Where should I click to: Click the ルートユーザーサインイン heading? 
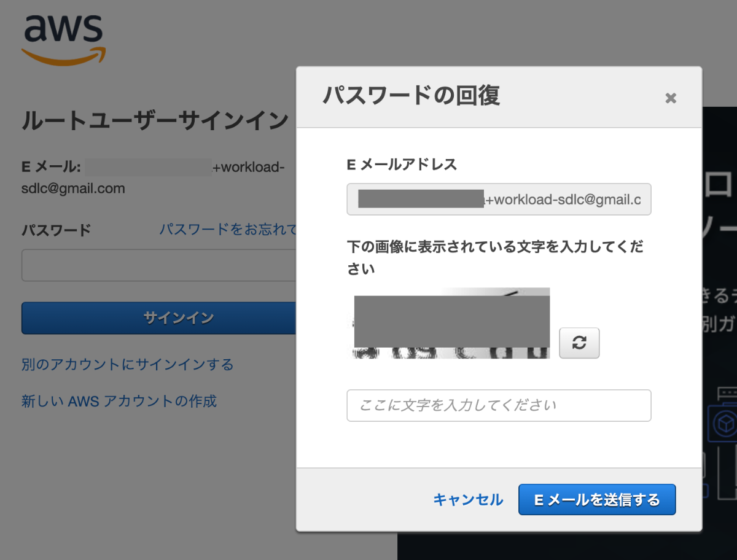tap(155, 121)
